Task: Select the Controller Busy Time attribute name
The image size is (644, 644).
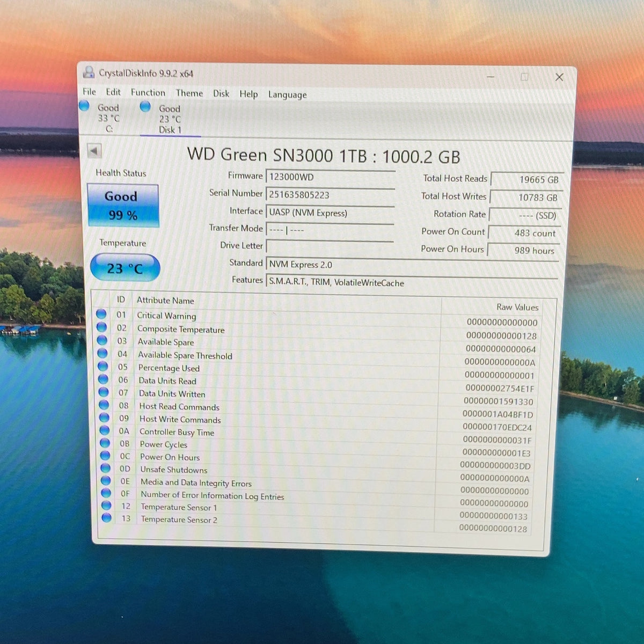Action: [177, 432]
